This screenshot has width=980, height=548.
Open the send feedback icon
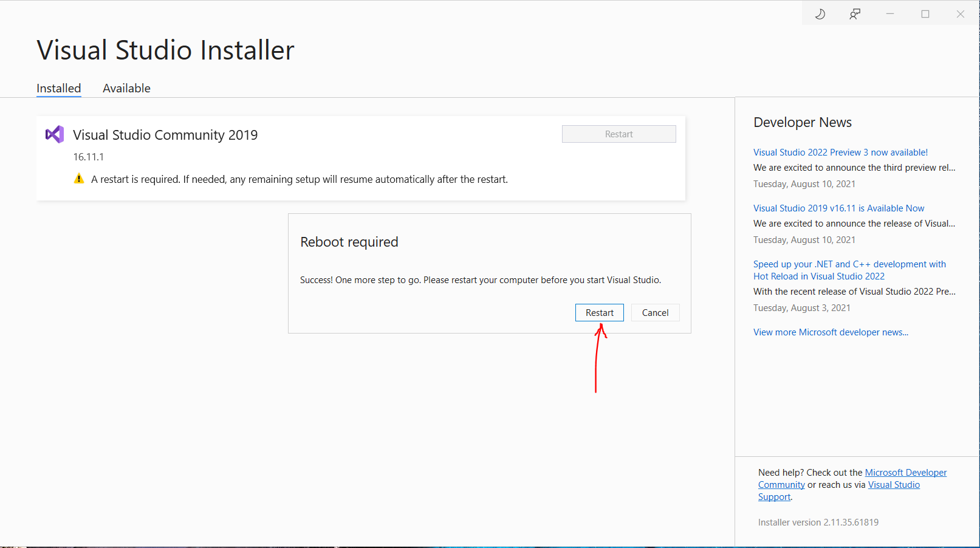click(x=855, y=14)
